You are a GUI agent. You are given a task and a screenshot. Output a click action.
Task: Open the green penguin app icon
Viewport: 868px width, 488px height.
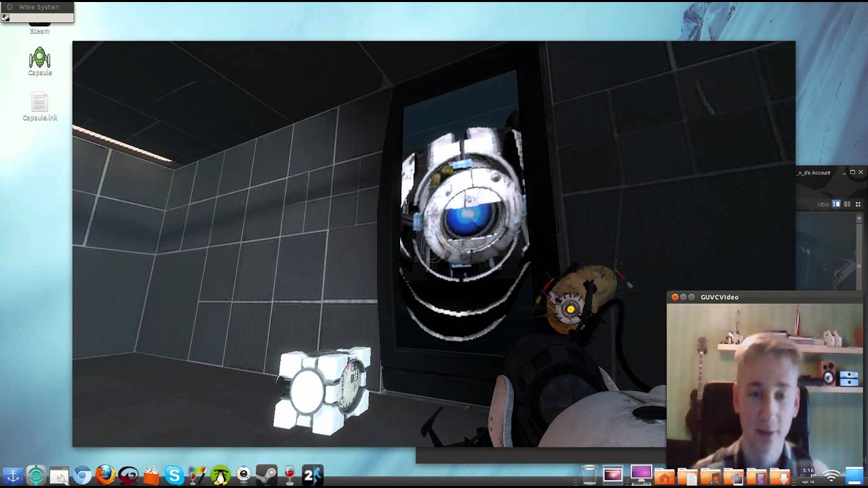(x=220, y=476)
